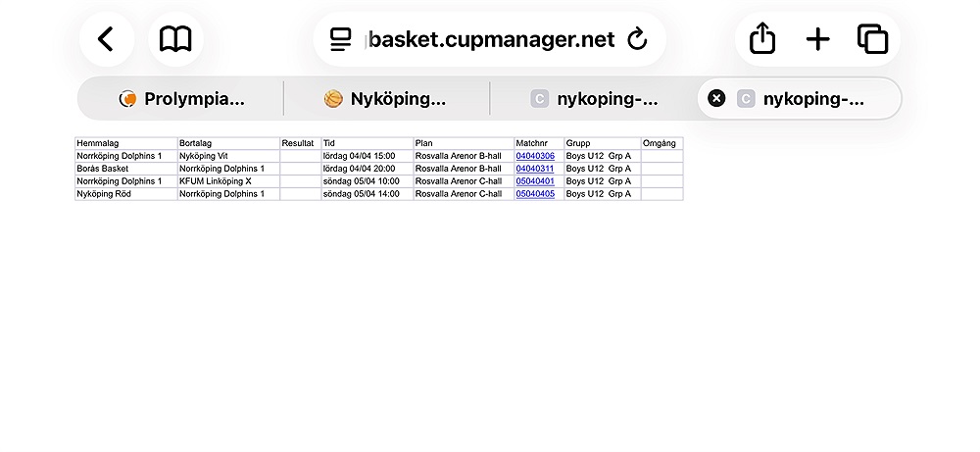
Task: Switch to the Prolympia tab
Action: click(x=181, y=98)
